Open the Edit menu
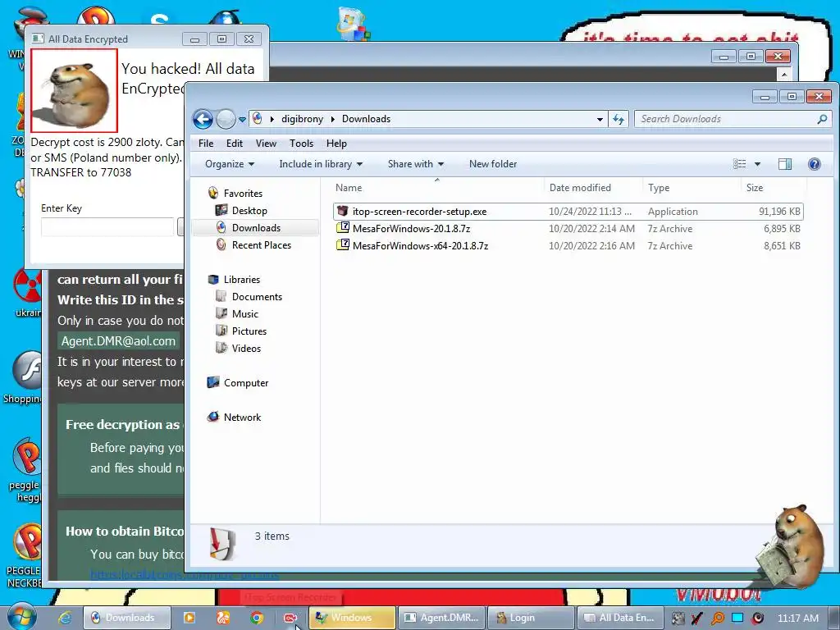Screen dimensions: 840x630 click(x=234, y=144)
